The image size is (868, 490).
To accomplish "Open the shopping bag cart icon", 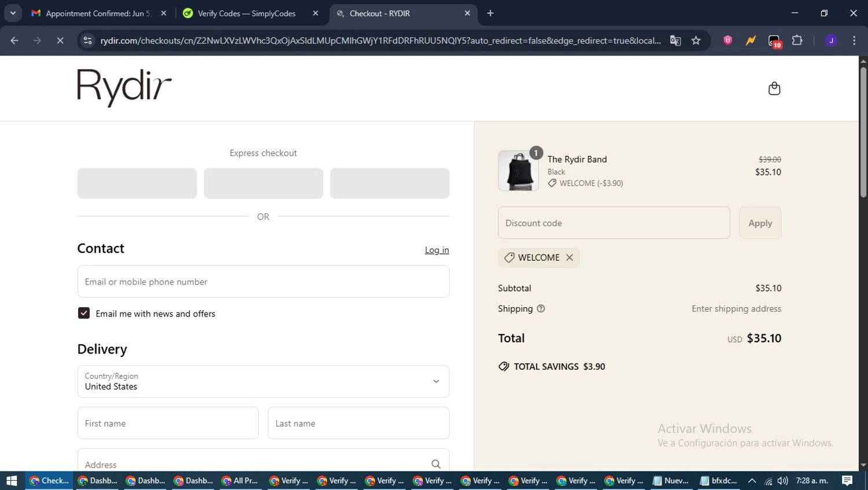I will click(774, 89).
